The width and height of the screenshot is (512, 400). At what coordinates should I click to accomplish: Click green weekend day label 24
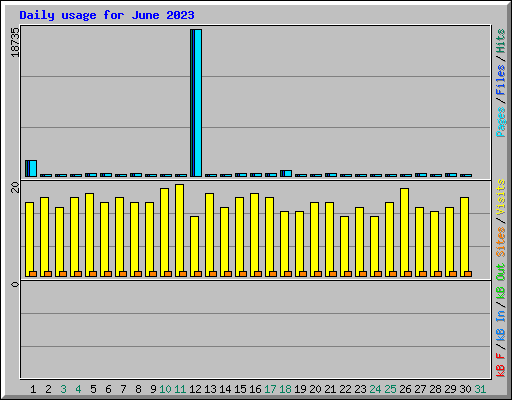point(375,389)
